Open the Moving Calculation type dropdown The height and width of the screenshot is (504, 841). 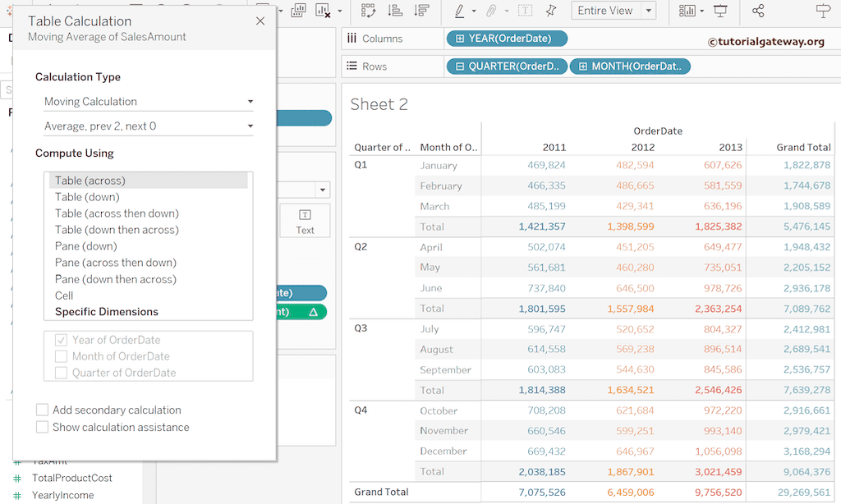pyautogui.click(x=148, y=101)
